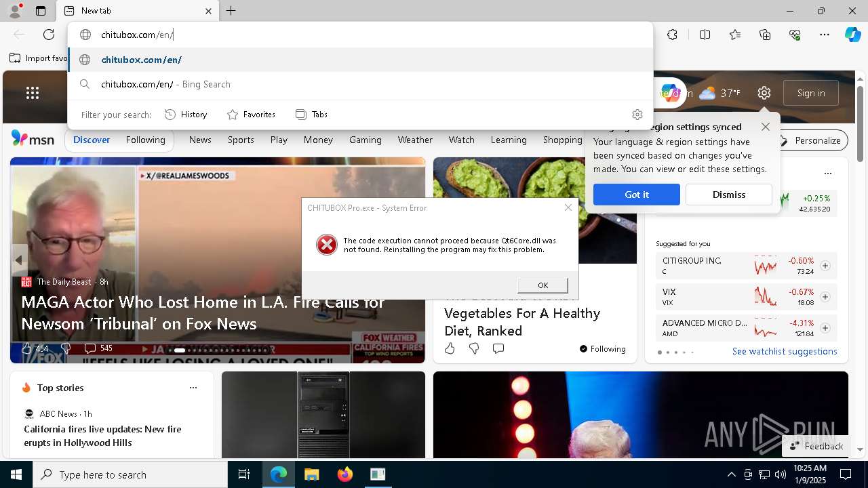Show the 37°F weather forecast
The width and height of the screenshot is (868, 488).
click(720, 93)
